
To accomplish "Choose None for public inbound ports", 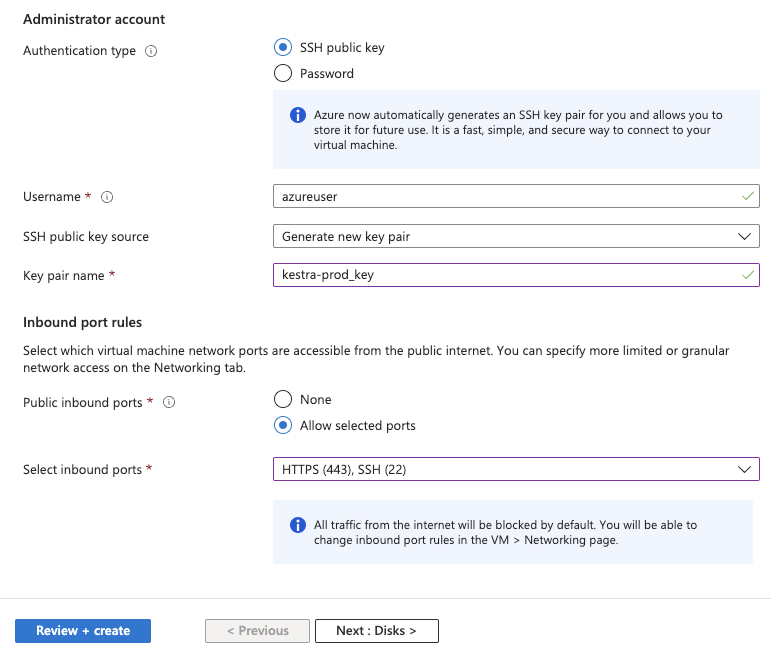I will tap(283, 399).
